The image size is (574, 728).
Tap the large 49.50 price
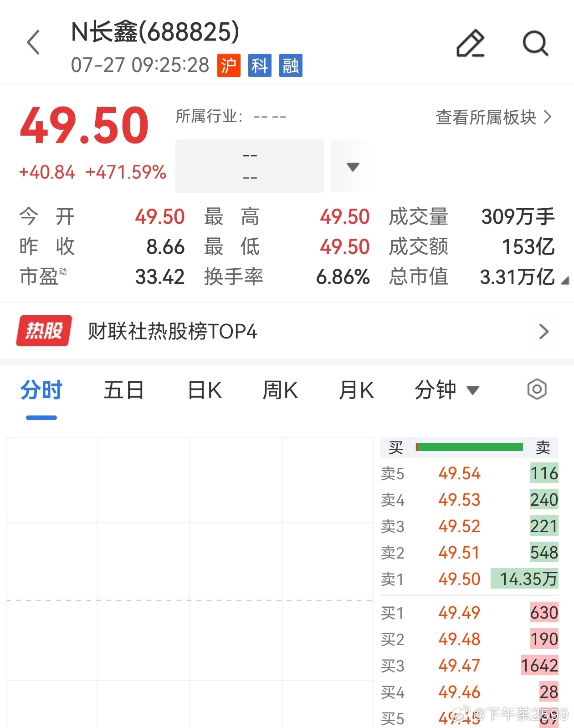click(x=85, y=125)
